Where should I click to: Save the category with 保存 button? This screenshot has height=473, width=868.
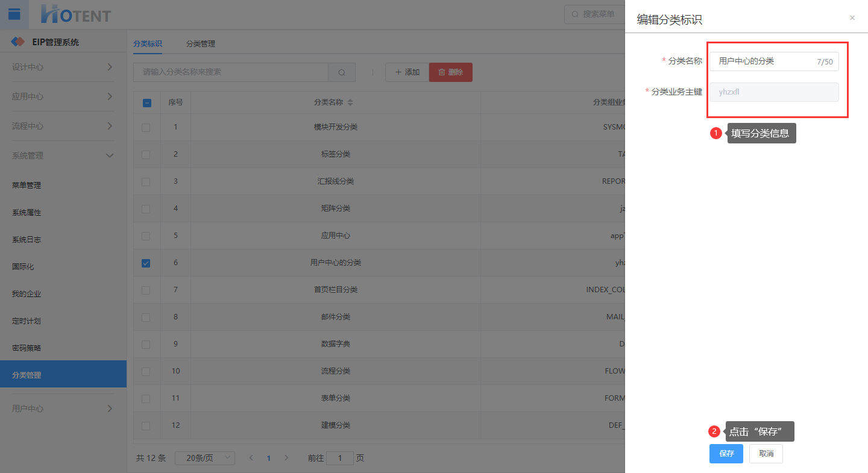(726, 454)
